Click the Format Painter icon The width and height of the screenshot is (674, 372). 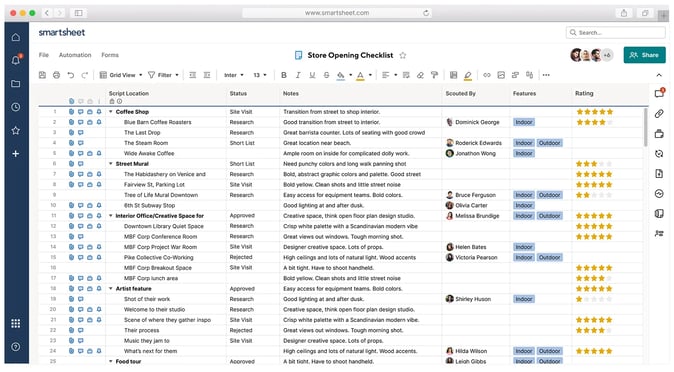[434, 75]
